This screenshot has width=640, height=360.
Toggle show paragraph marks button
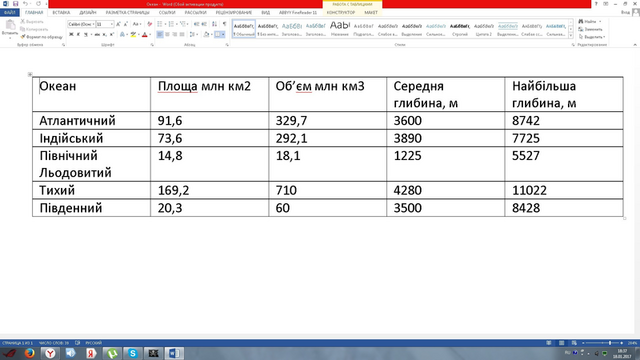[224, 24]
